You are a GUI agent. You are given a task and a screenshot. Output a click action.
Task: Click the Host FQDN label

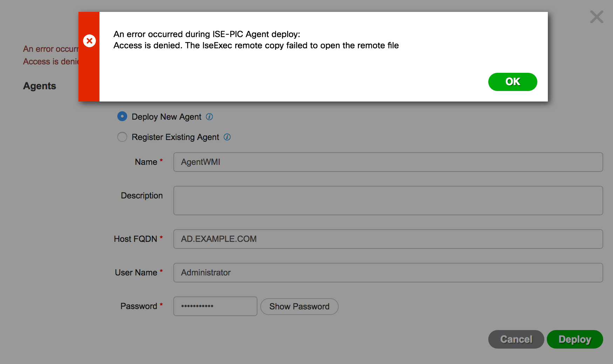(x=136, y=239)
